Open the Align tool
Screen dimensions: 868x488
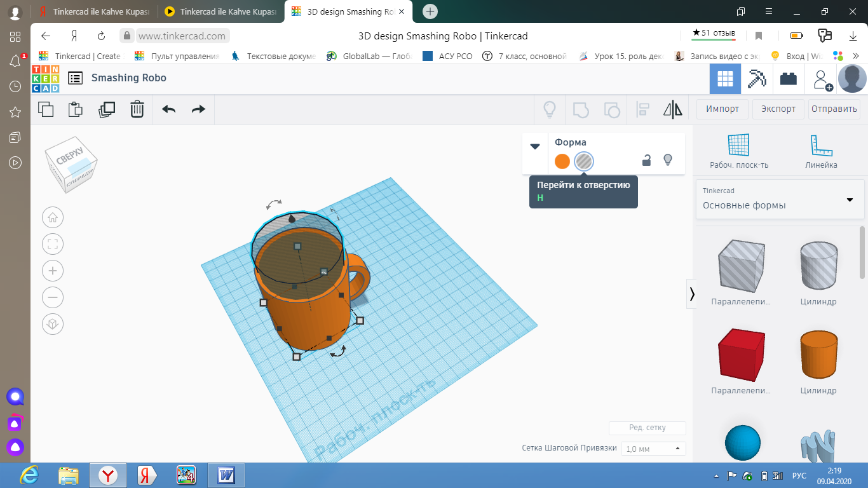(642, 109)
